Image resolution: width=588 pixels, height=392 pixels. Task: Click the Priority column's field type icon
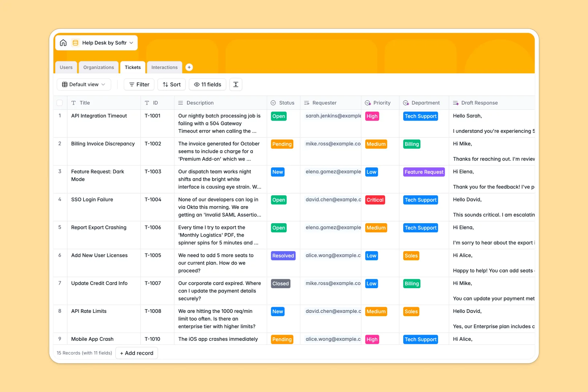tap(368, 103)
